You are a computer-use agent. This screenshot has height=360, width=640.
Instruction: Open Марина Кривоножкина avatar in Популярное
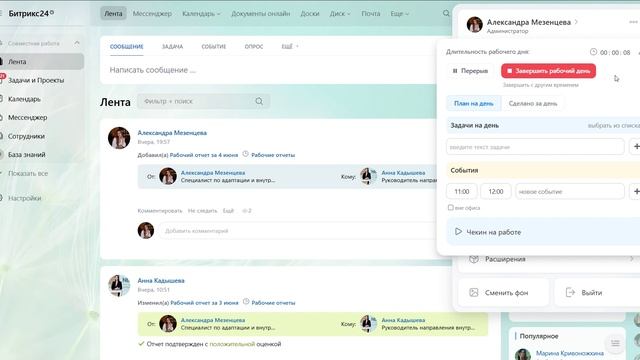tap(522, 354)
